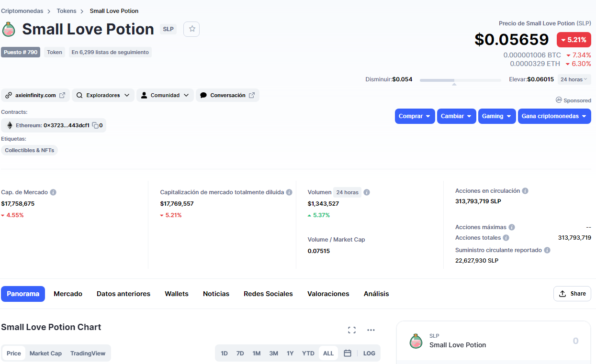Open the calendar date range picker
This screenshot has height=364, width=596.
coord(348,353)
